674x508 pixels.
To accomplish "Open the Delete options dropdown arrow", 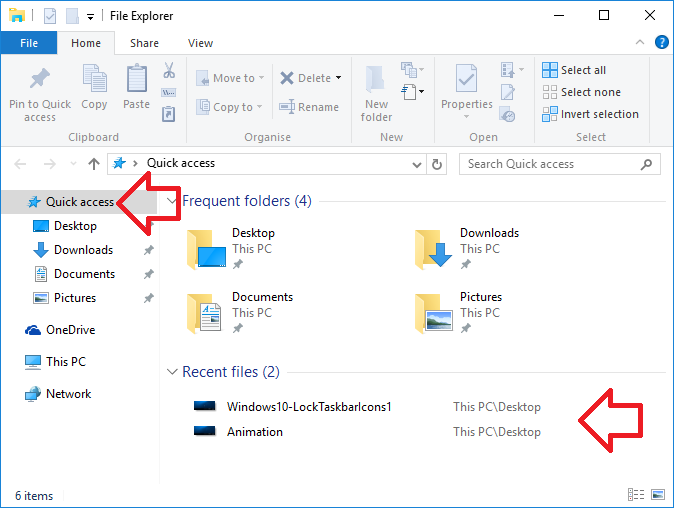I will [339, 78].
